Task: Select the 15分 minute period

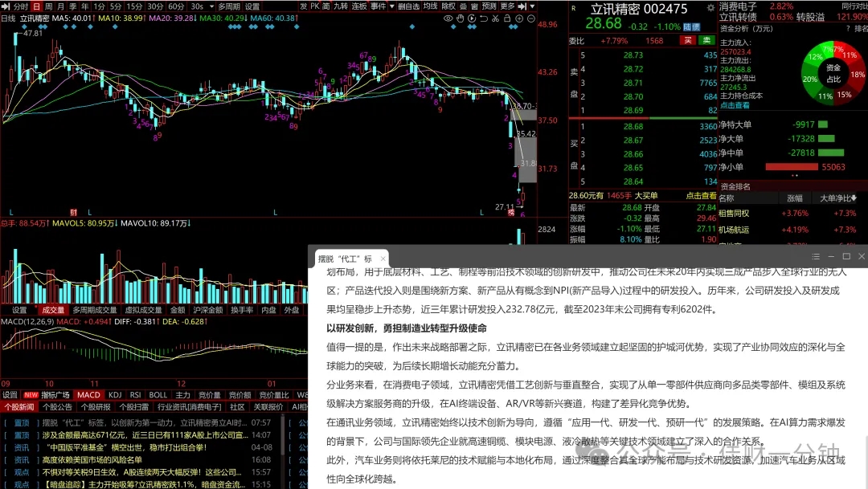Action: (134, 6)
